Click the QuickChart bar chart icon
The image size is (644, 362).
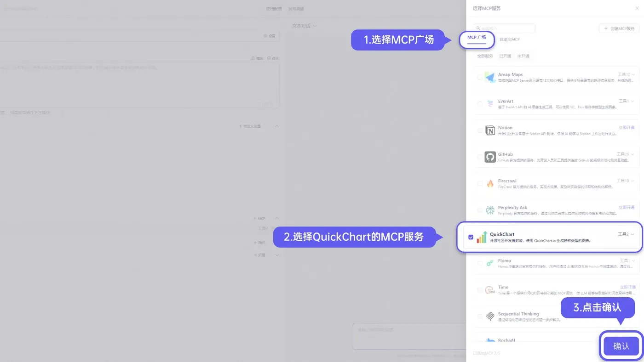482,237
